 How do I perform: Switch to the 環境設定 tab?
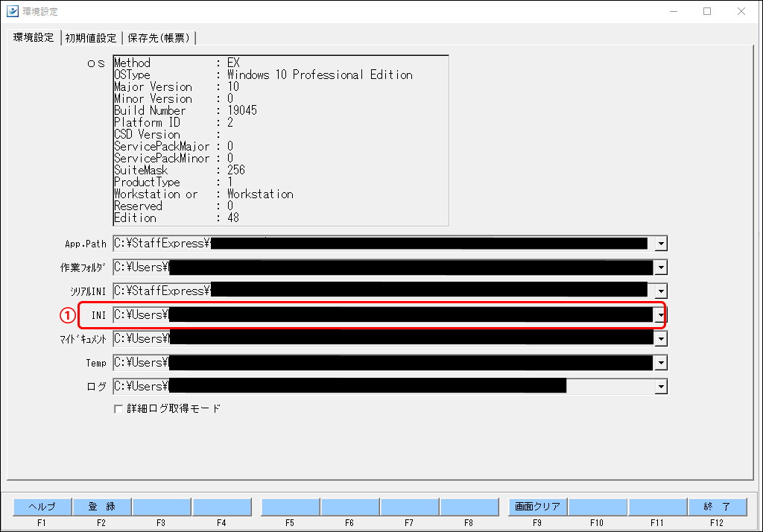click(x=33, y=37)
